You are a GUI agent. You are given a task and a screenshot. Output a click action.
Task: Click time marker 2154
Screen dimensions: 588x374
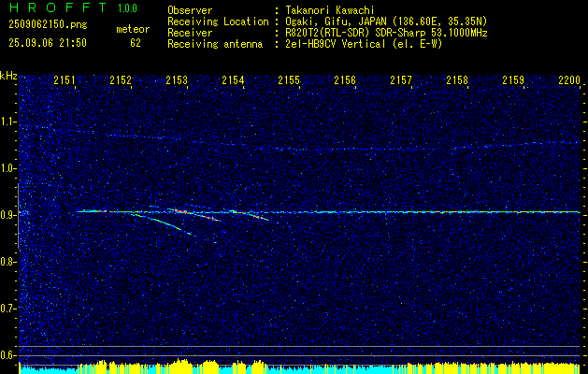click(x=233, y=80)
